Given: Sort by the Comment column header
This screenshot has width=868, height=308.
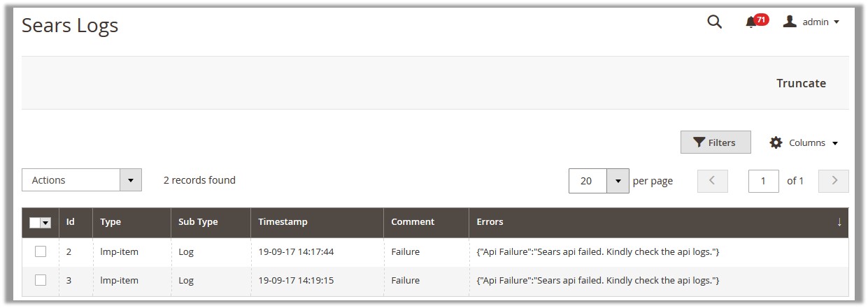Looking at the screenshot, I should [x=426, y=222].
